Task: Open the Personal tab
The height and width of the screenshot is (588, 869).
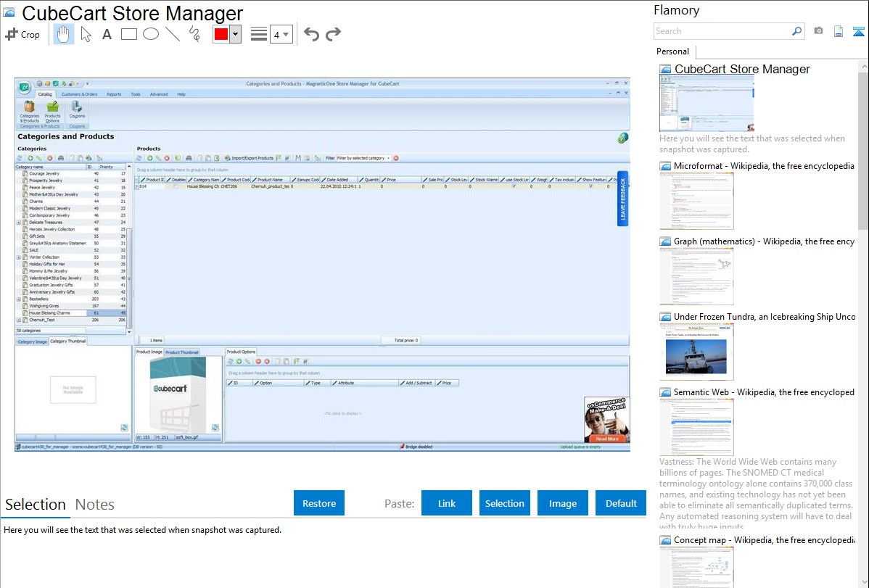Action: (x=673, y=51)
